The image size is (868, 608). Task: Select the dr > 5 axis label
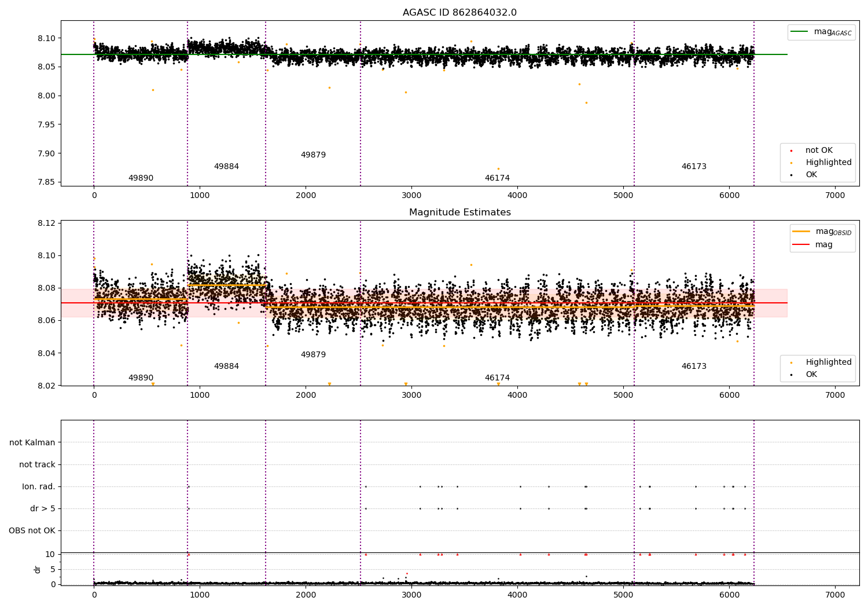43,509
